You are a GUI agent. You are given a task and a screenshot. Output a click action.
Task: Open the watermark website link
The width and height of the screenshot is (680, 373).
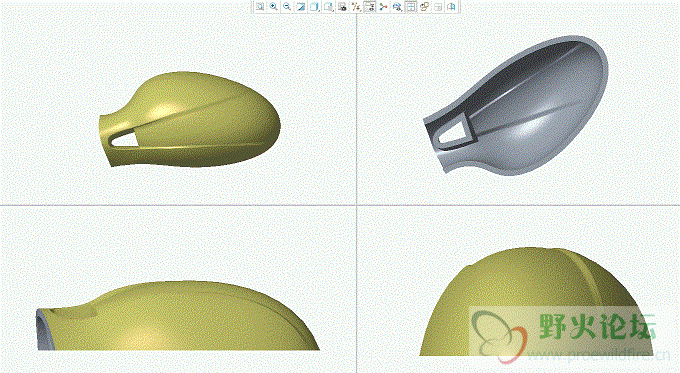click(598, 356)
